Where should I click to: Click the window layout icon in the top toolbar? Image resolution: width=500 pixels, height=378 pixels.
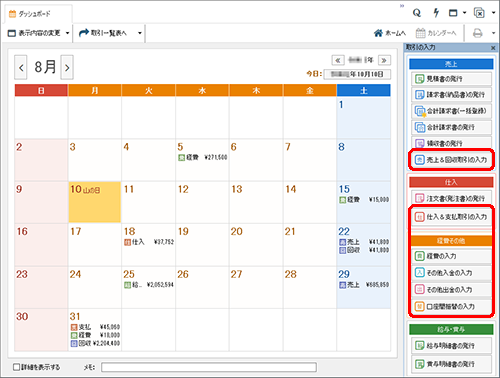(x=453, y=13)
